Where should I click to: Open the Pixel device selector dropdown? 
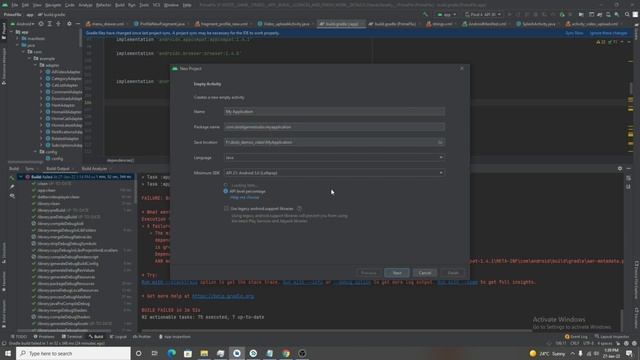482,14
